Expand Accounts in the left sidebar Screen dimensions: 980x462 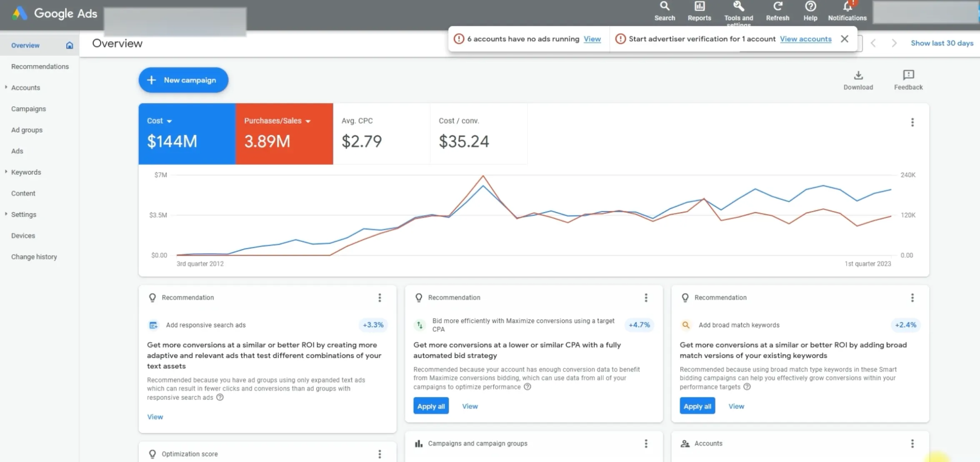(6, 87)
